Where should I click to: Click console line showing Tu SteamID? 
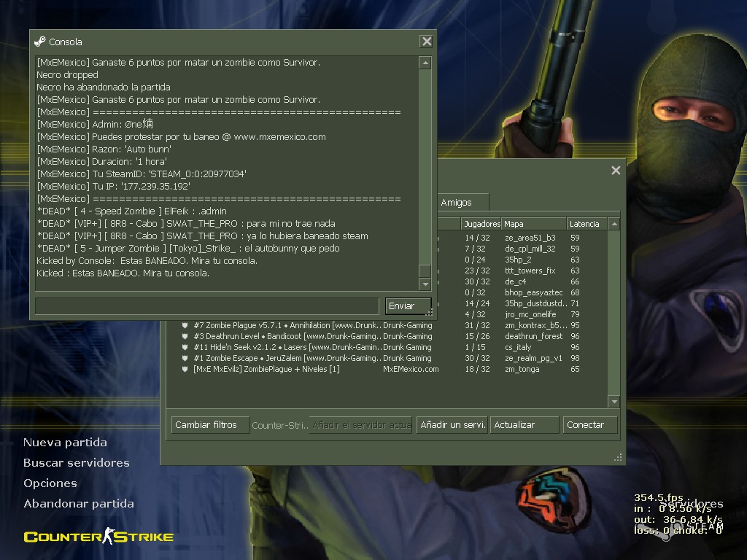142,174
